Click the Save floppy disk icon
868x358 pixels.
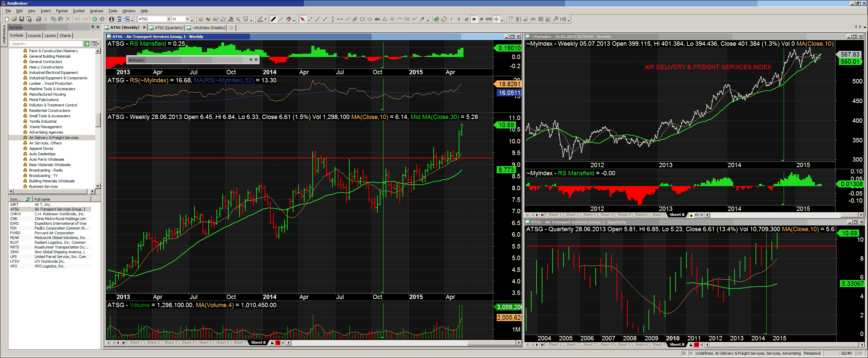pyautogui.click(x=22, y=19)
